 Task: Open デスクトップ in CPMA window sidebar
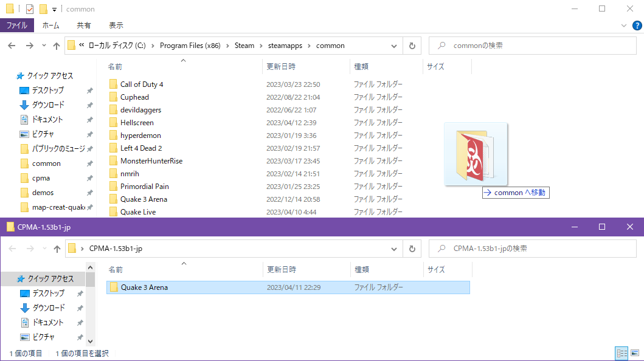(x=48, y=294)
